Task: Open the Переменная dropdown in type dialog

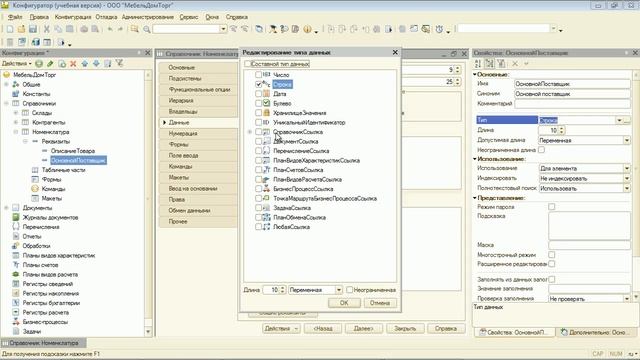Action: pyautogui.click(x=338, y=290)
